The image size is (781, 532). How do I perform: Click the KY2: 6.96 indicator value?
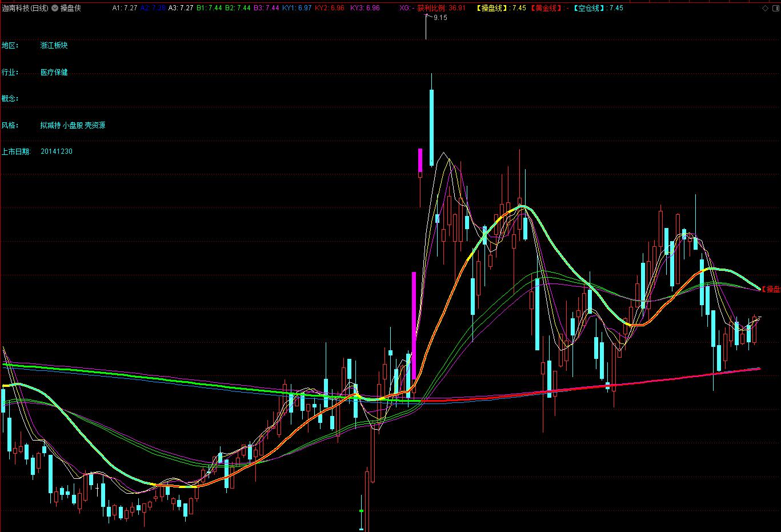[330, 8]
